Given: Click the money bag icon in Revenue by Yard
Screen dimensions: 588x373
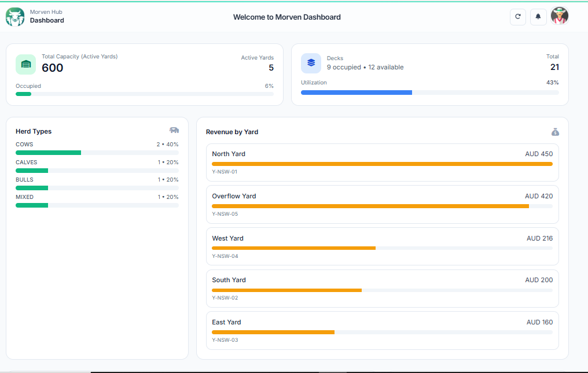Looking at the screenshot, I should (x=555, y=132).
